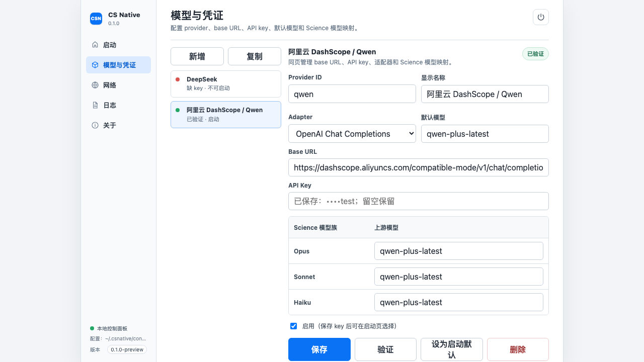Click the blue 保存 button
644x362 pixels.
pos(319,349)
